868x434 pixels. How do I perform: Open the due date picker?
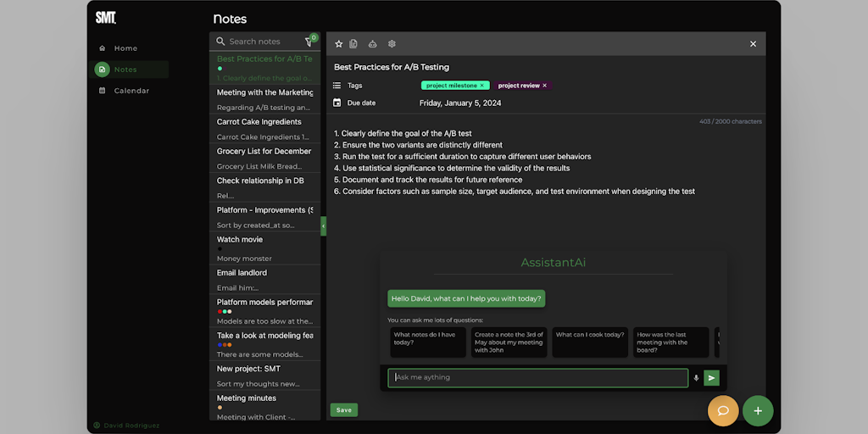click(459, 103)
